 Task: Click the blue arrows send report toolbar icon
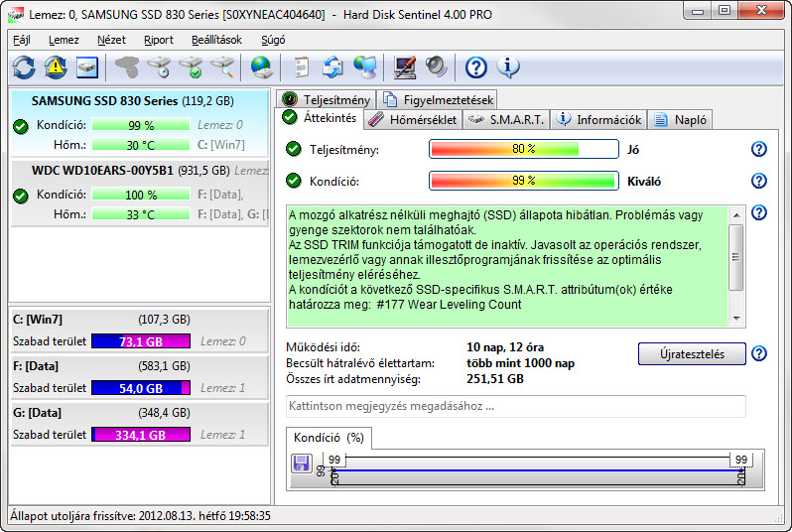pos(332,67)
